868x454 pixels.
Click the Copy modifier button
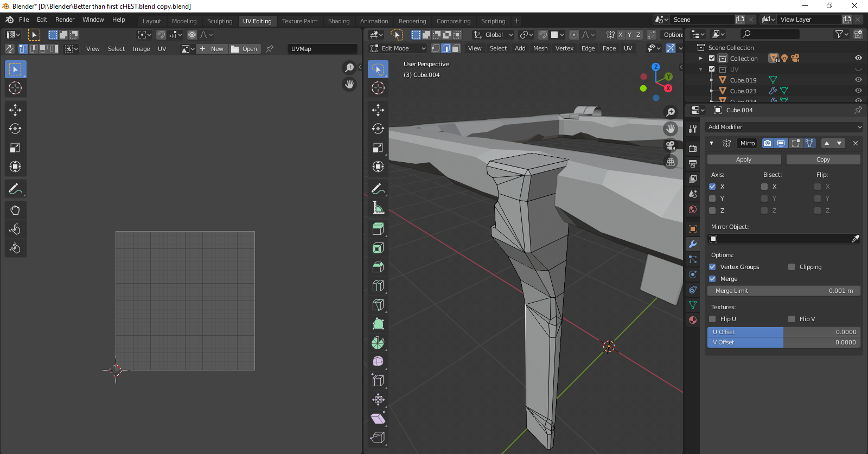pyautogui.click(x=823, y=159)
